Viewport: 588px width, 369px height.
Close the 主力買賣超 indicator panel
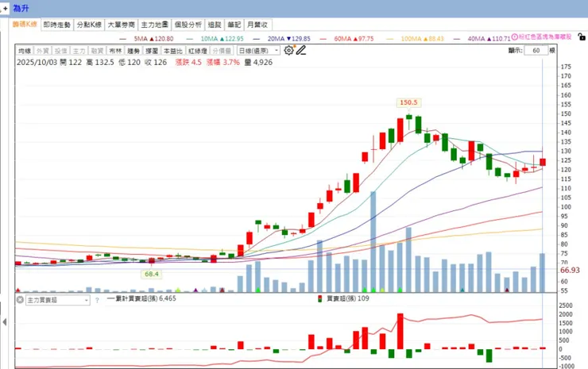pyautogui.click(x=20, y=300)
